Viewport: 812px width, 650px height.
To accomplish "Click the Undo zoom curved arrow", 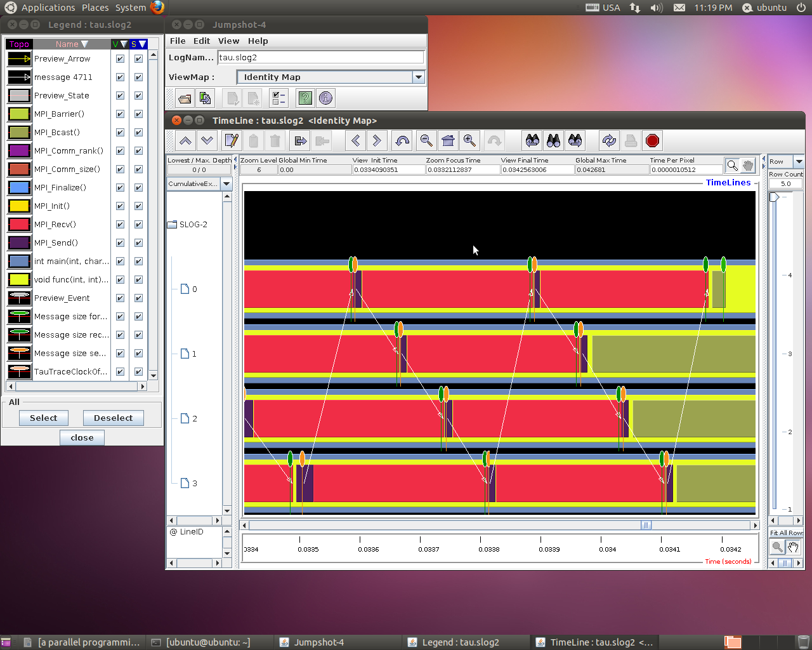I will (x=402, y=141).
